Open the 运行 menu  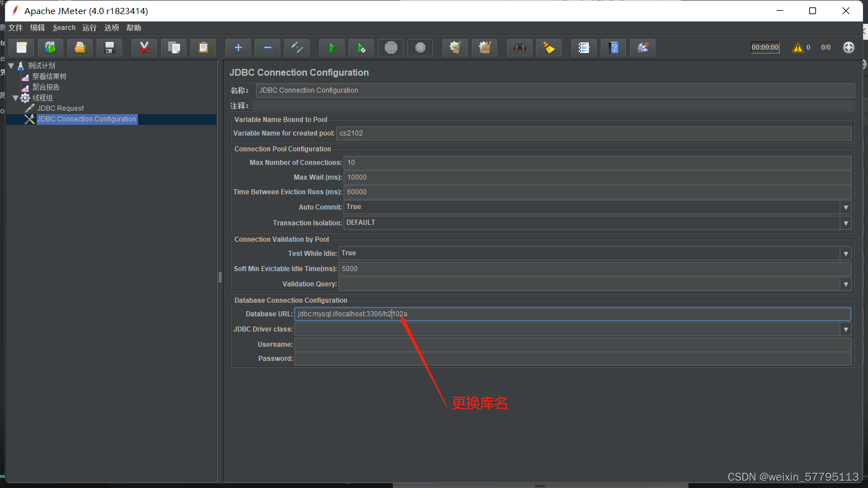(x=89, y=28)
